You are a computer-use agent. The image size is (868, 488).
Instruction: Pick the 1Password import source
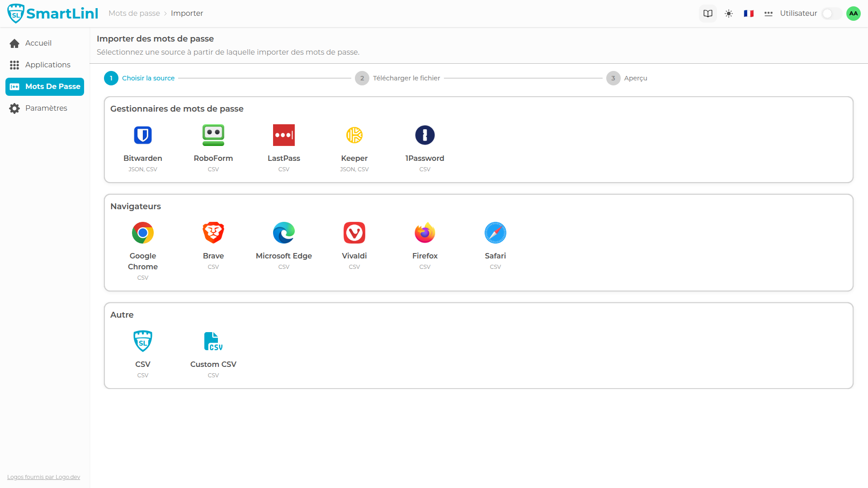(x=425, y=136)
